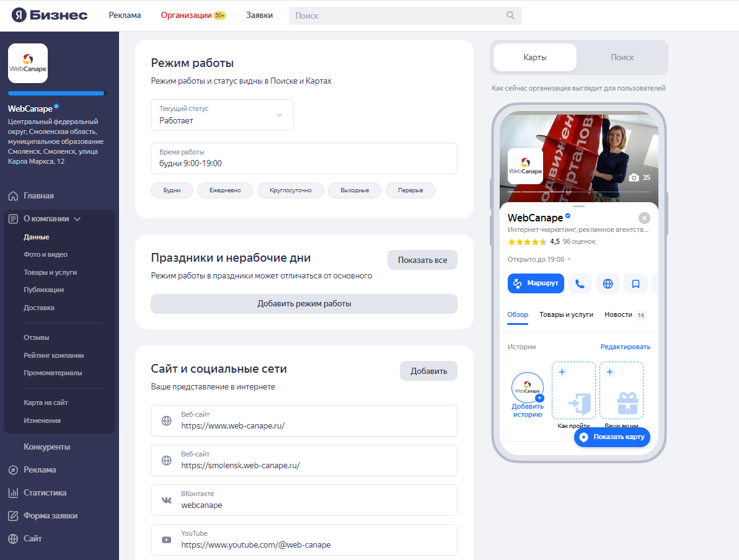Select the Перерыв schedule chip
Screen dimensions: 739x560
pos(410,190)
